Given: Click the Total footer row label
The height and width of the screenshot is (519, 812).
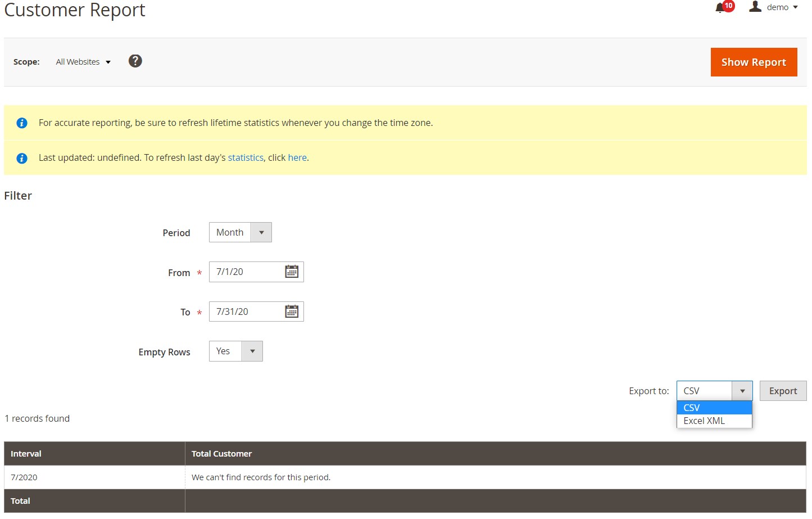Looking at the screenshot, I should [x=20, y=501].
